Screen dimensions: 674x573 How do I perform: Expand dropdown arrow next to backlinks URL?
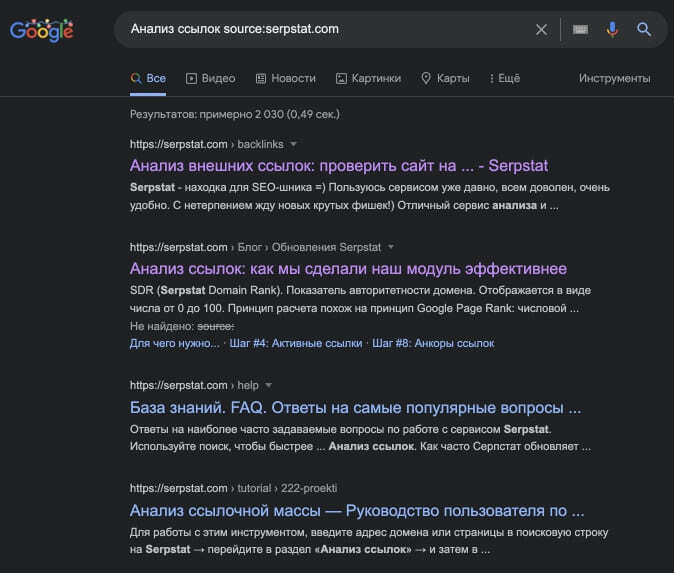294,144
